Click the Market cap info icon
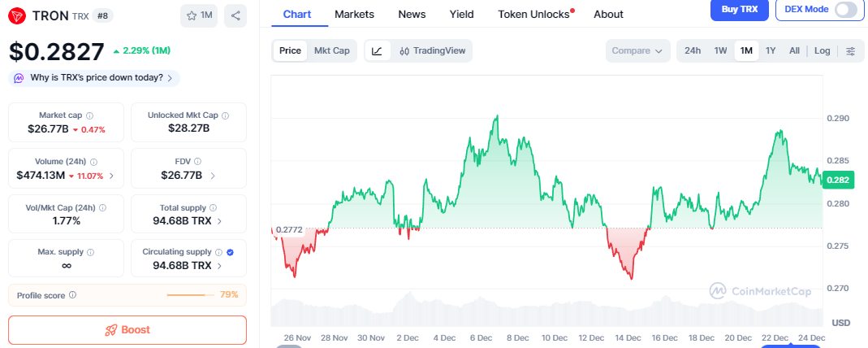The image size is (868, 348). [90, 115]
